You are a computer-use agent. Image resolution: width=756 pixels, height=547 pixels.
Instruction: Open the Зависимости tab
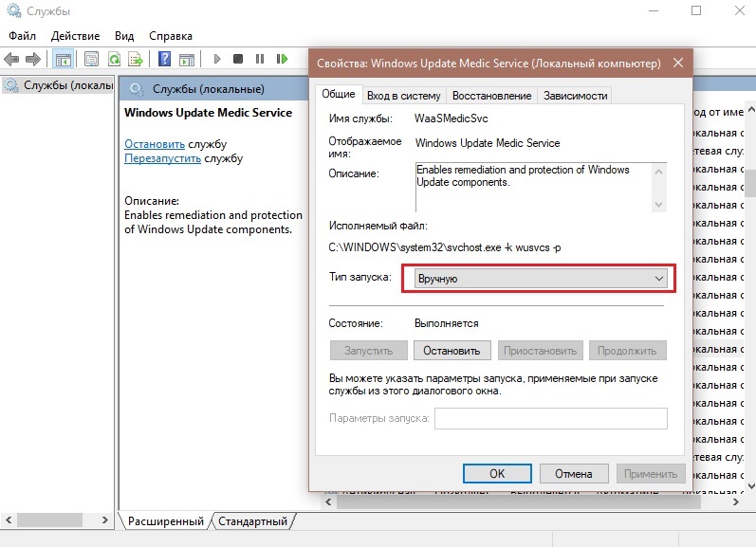coord(574,96)
